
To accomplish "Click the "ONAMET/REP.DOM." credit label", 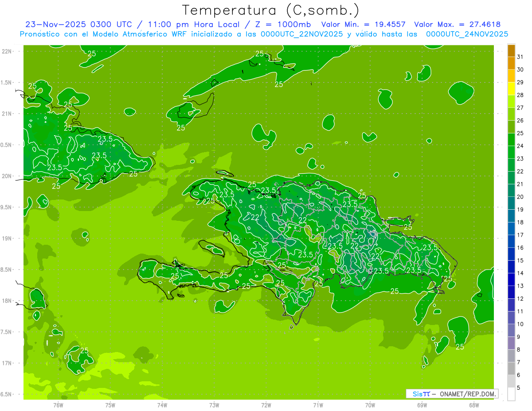I will pyautogui.click(x=468, y=394).
